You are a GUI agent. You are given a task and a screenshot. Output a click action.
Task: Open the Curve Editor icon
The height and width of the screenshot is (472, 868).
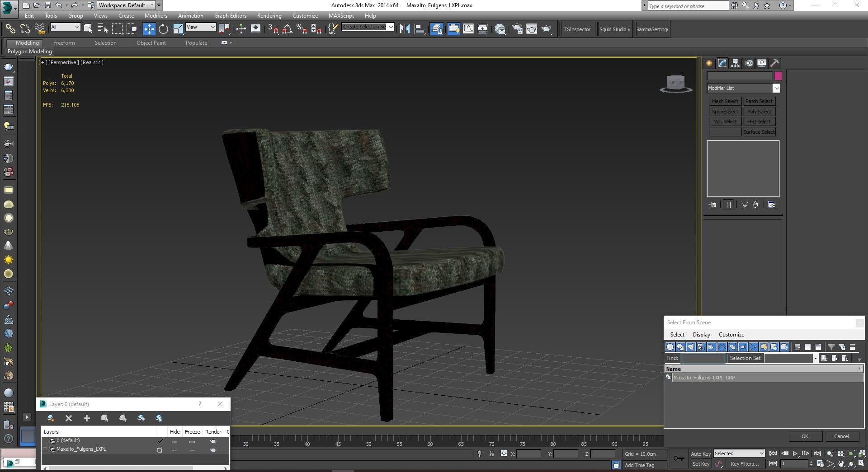[468, 29]
